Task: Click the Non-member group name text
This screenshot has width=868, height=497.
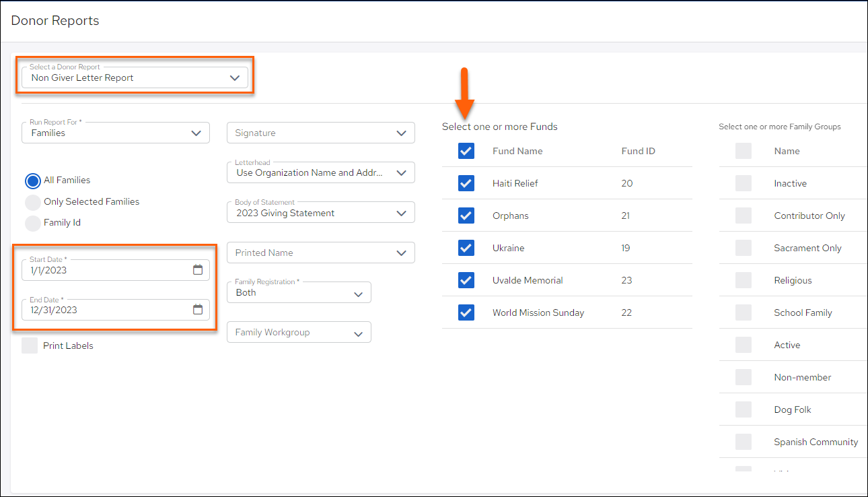Action: 803,377
